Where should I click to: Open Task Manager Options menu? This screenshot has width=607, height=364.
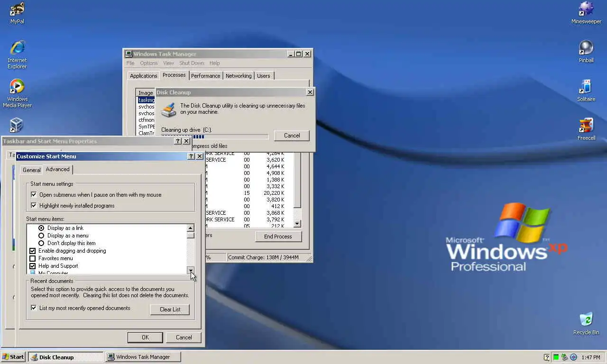coord(148,63)
